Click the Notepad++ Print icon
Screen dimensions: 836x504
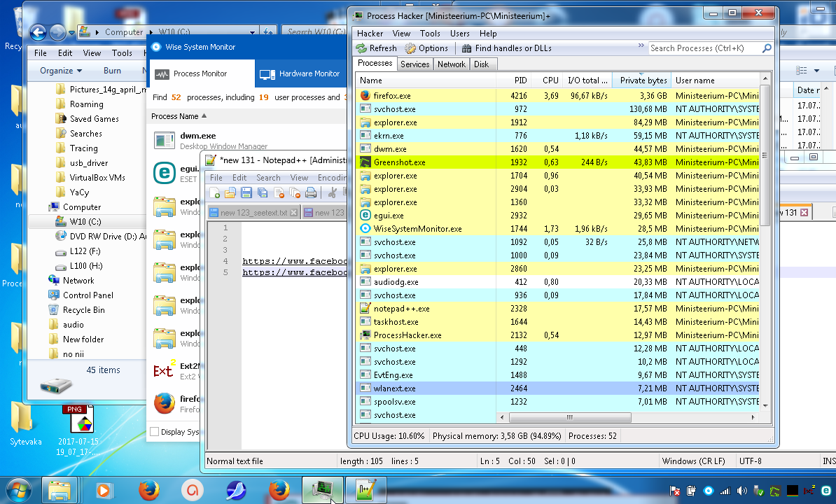click(x=311, y=193)
